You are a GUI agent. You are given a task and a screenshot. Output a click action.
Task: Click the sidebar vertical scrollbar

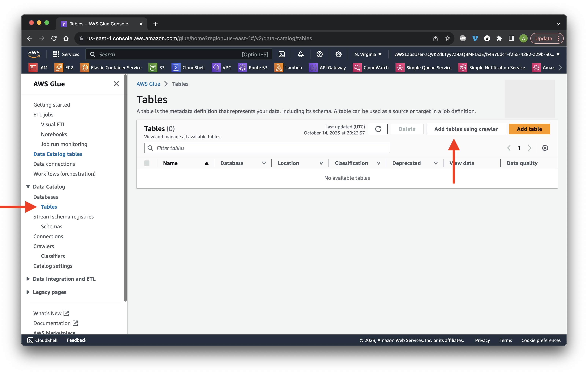pos(126,188)
